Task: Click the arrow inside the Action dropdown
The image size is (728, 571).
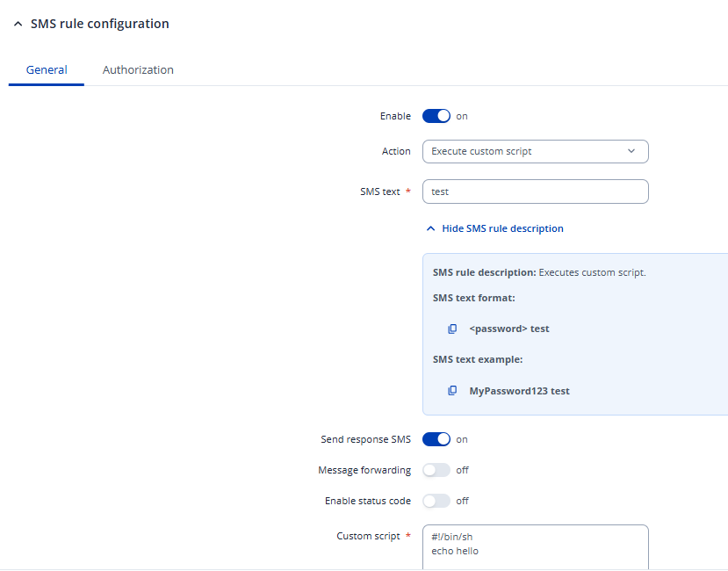Action: click(x=631, y=151)
